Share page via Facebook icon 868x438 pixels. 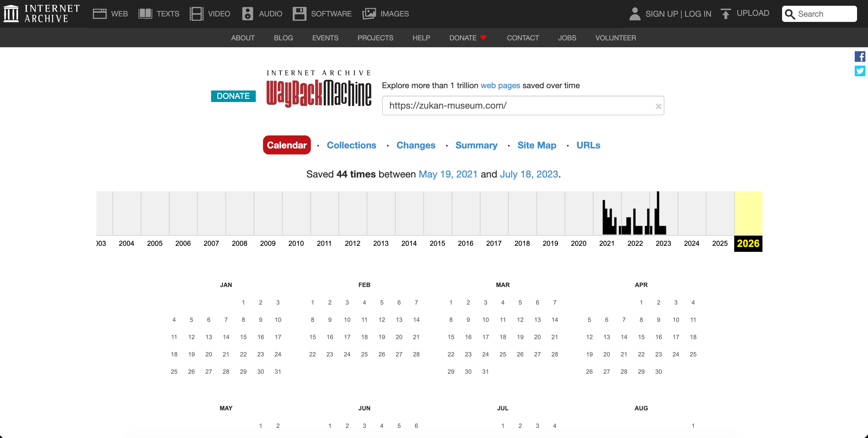(860, 56)
